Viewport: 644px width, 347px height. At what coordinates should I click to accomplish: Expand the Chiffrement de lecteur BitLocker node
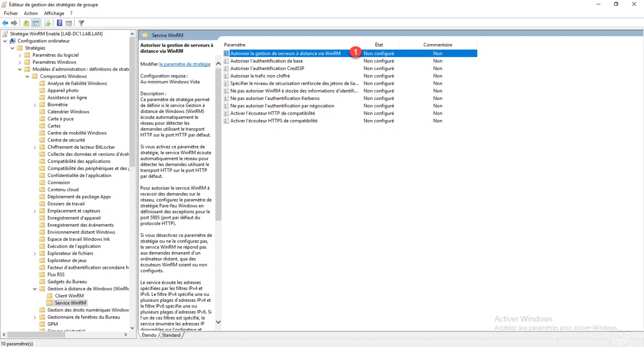[35, 147]
